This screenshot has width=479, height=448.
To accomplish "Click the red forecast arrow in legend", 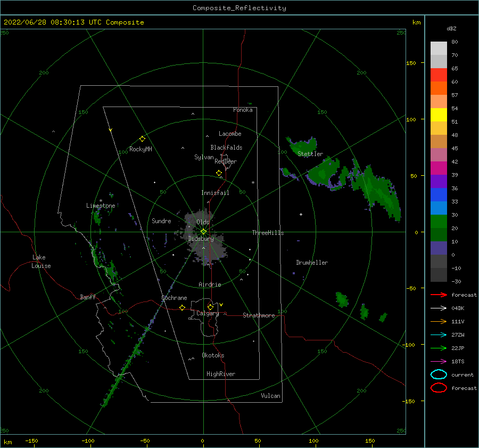I will coord(439,295).
